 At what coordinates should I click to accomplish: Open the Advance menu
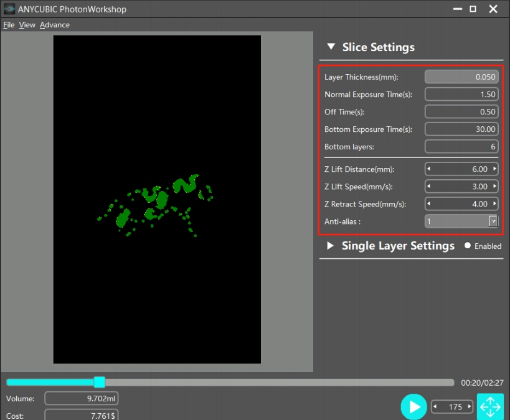coord(55,25)
